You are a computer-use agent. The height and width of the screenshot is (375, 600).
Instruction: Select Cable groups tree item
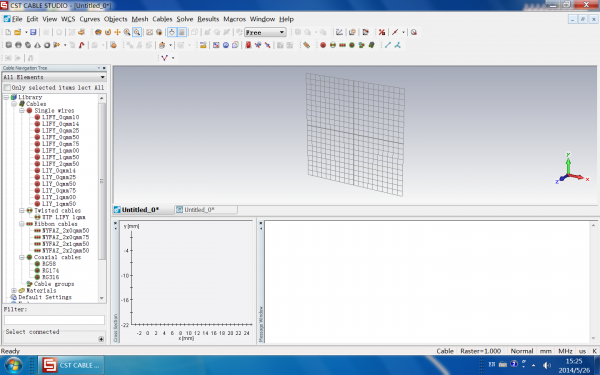point(54,284)
